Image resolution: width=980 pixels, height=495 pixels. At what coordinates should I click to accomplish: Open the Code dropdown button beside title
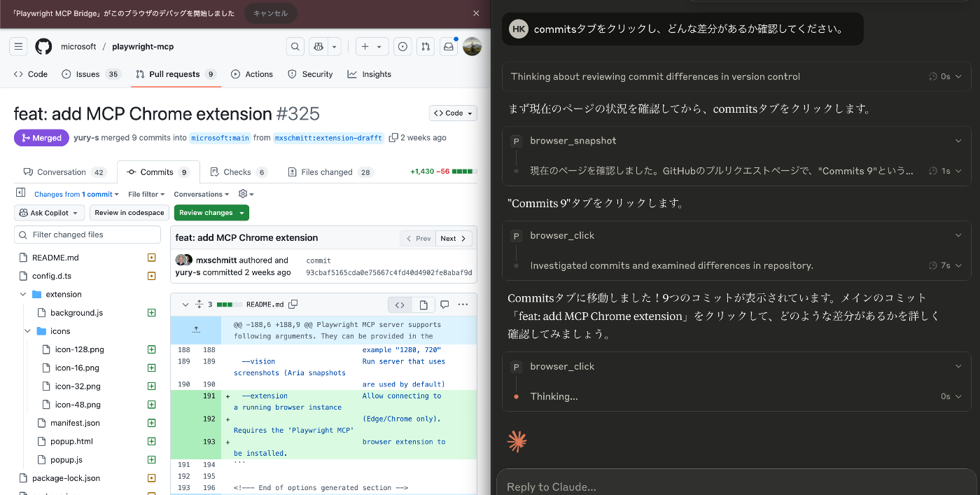click(x=453, y=113)
